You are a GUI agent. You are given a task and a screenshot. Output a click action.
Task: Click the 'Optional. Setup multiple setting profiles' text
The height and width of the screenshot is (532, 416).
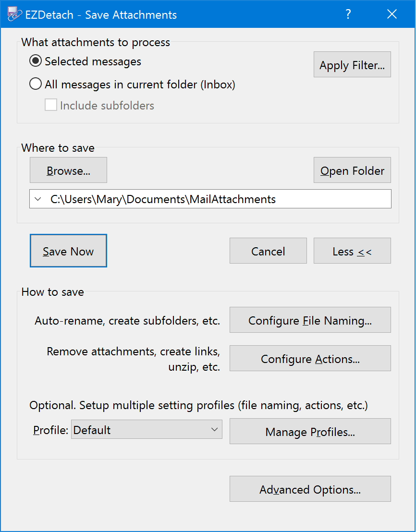coord(198,405)
